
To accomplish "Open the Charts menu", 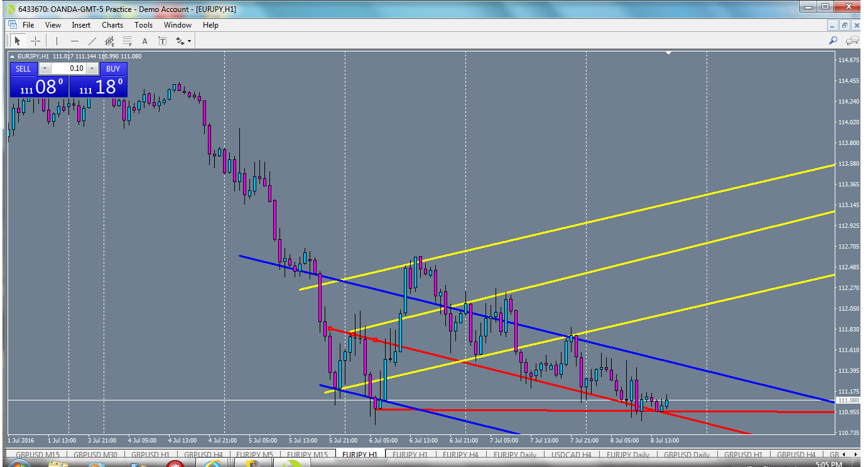I will tap(112, 25).
